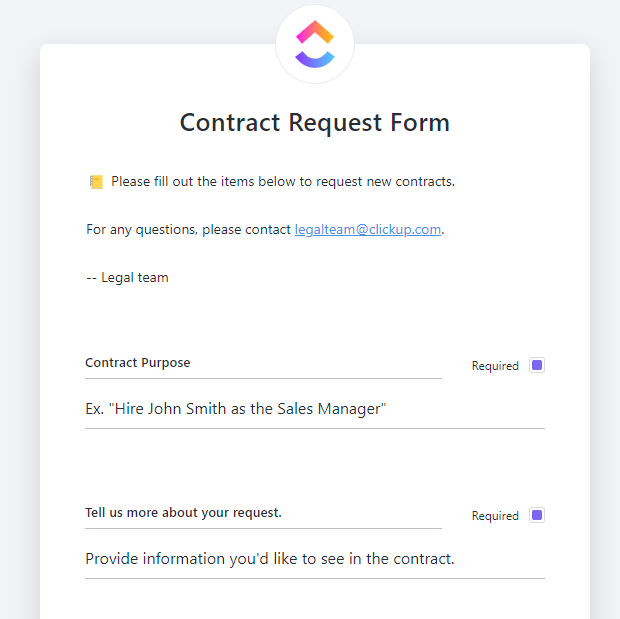
Task: Click 'Required' text beside Contract Purpose
Action: click(495, 366)
